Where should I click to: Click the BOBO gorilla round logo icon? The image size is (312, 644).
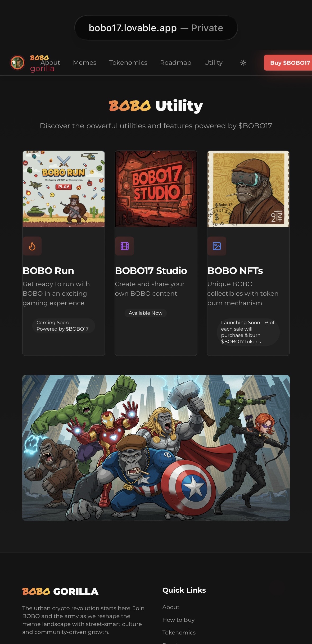pos(17,63)
